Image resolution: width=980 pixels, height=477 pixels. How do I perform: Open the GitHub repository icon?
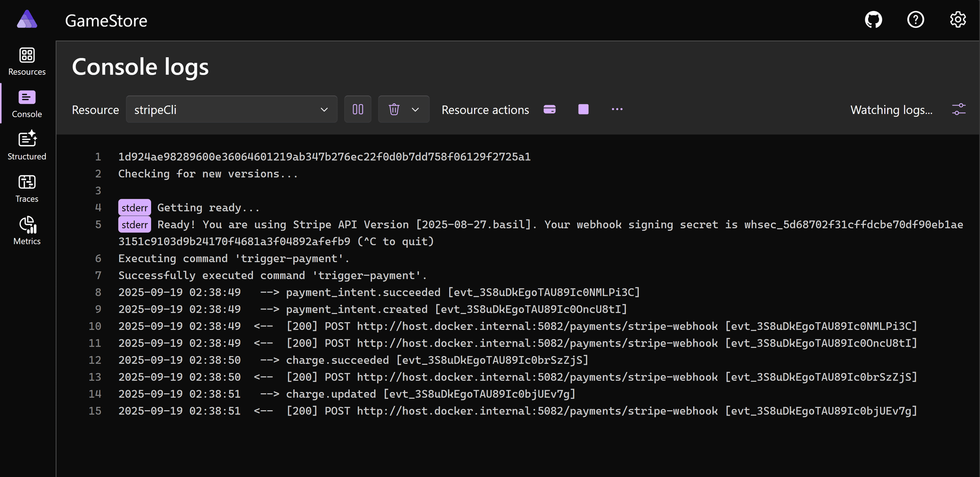click(873, 20)
